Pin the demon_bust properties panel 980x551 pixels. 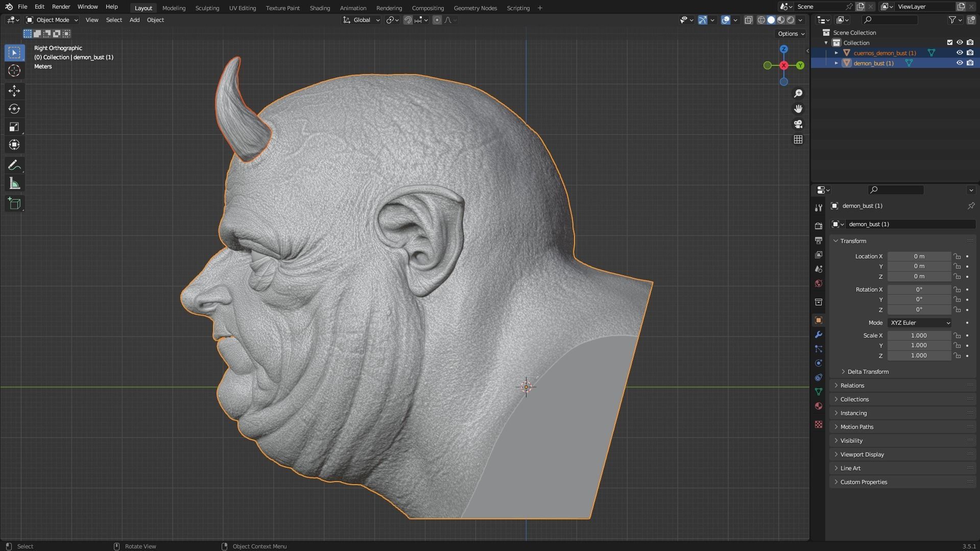point(971,206)
